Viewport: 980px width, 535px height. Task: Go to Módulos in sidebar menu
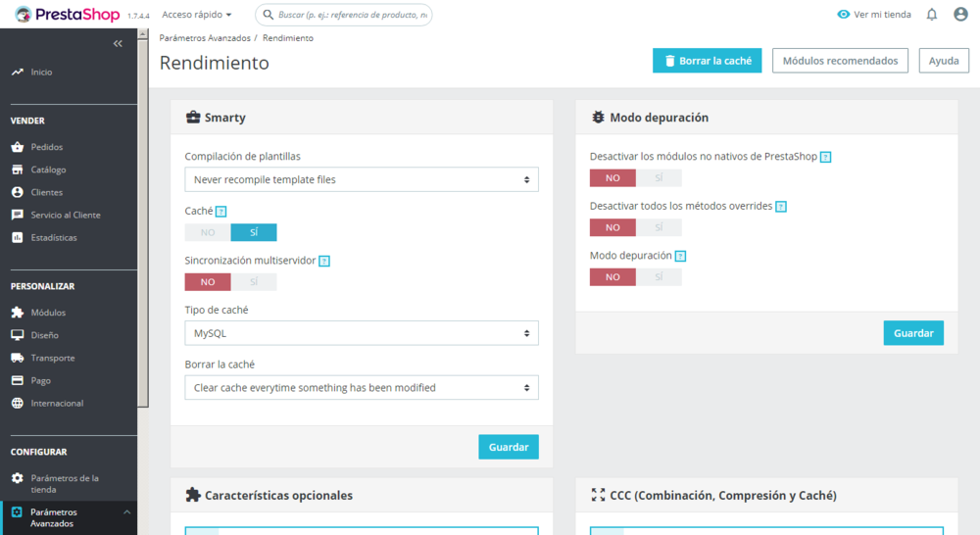click(x=48, y=313)
